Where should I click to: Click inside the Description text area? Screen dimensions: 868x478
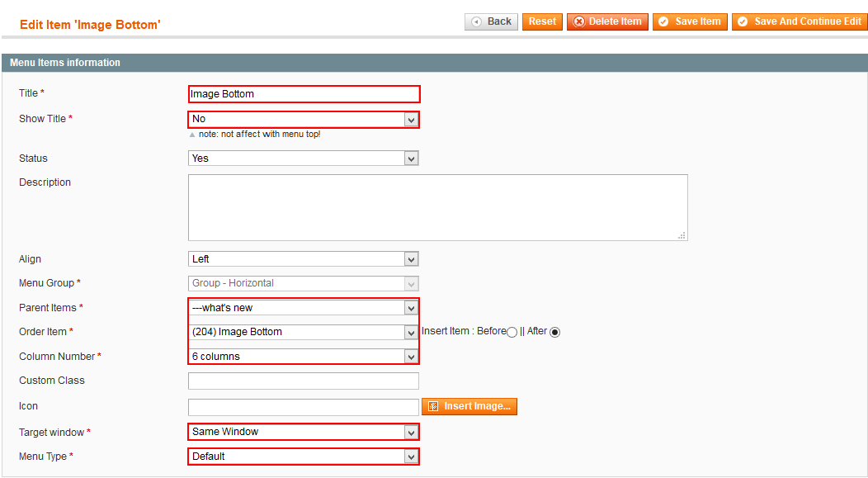[438, 208]
